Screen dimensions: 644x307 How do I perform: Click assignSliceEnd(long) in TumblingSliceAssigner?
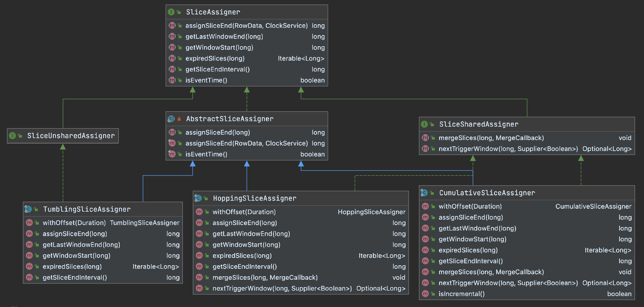(x=75, y=233)
